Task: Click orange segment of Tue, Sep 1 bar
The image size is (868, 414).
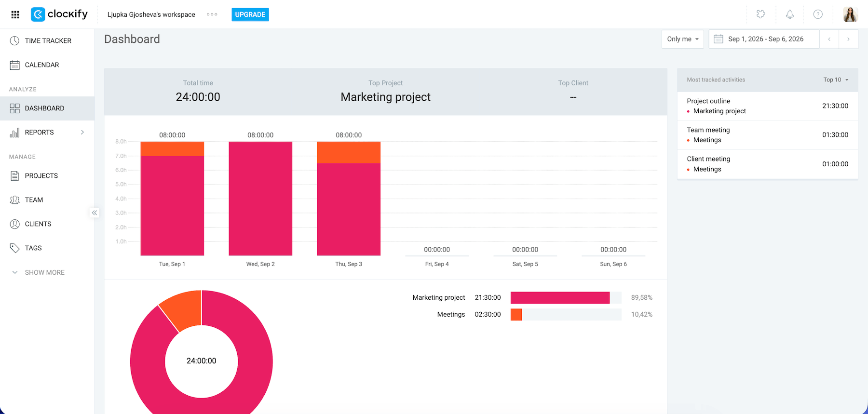Action: point(172,149)
